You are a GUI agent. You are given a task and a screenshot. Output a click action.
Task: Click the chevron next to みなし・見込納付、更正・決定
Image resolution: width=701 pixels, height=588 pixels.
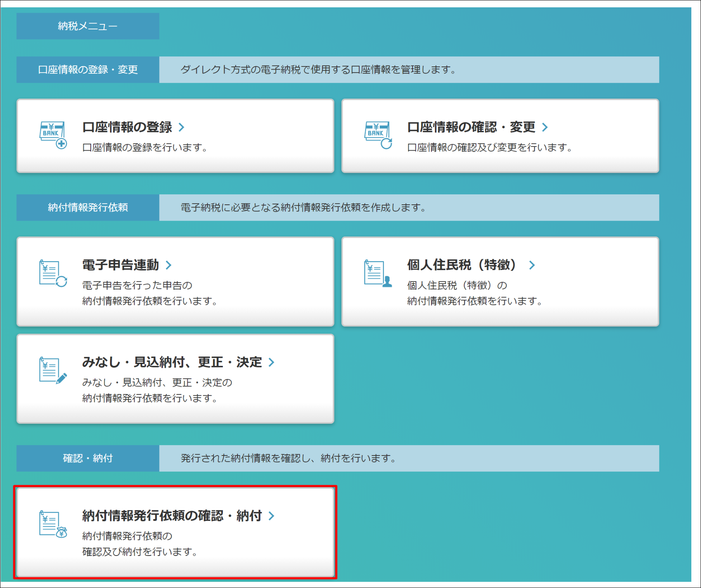(x=272, y=362)
